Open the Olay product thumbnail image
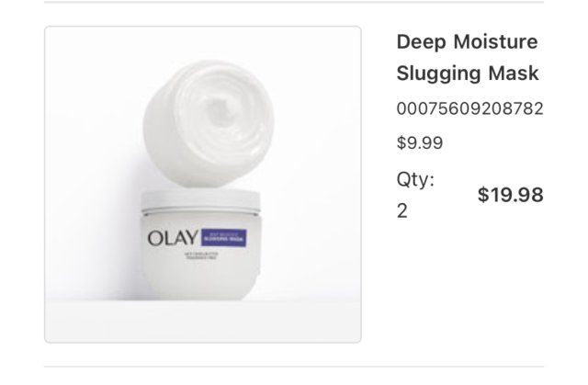This screenshot has width=588, height=385. point(203,185)
